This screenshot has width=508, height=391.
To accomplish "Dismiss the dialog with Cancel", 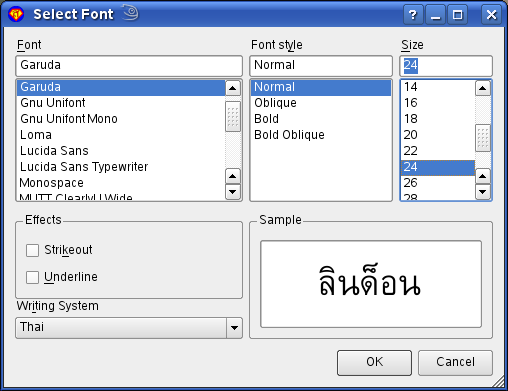I will pyautogui.click(x=455, y=363).
